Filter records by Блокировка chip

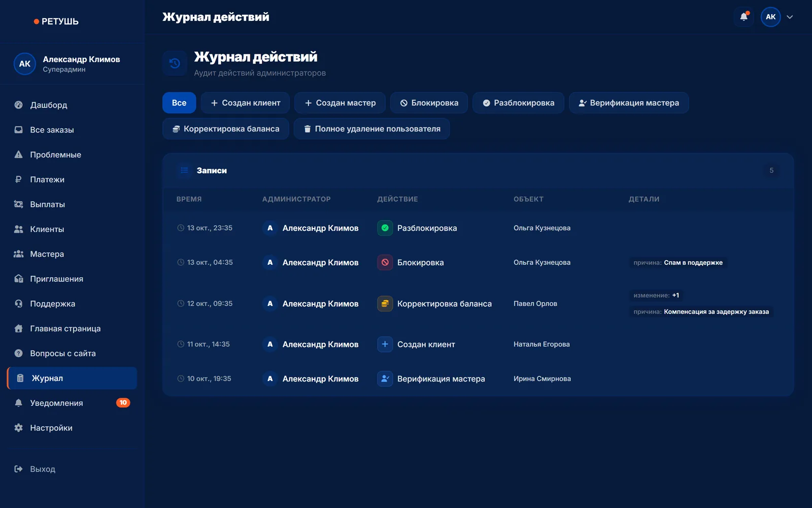(429, 103)
